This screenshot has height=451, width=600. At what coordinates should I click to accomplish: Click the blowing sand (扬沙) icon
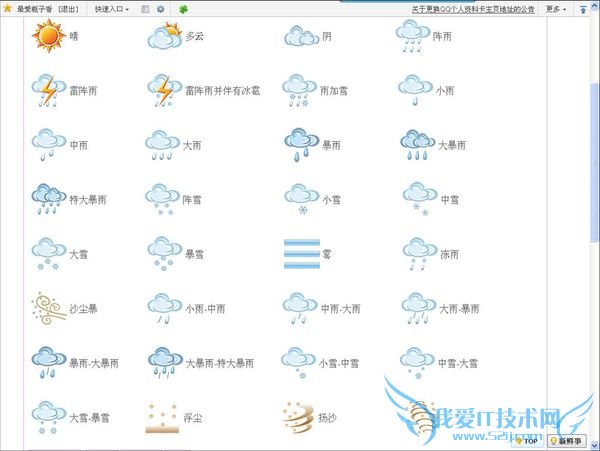(x=298, y=417)
